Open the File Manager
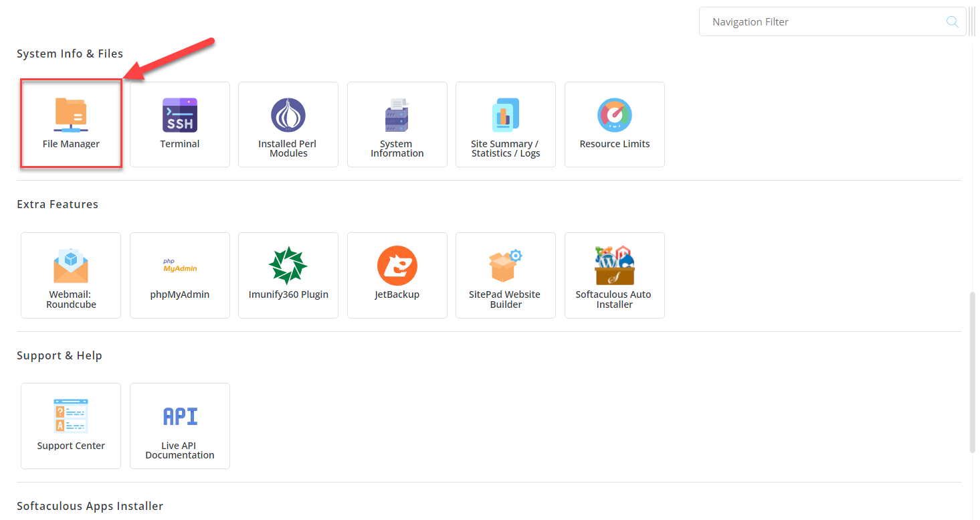 click(70, 124)
